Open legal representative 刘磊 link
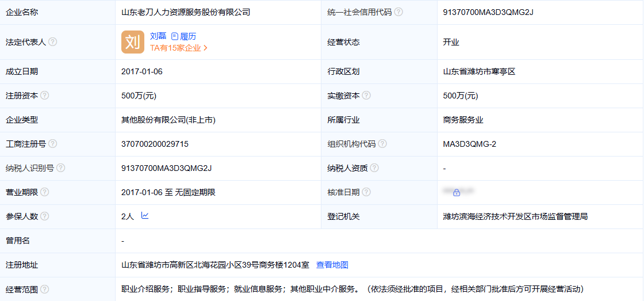The width and height of the screenshot is (644, 301). 158,36
